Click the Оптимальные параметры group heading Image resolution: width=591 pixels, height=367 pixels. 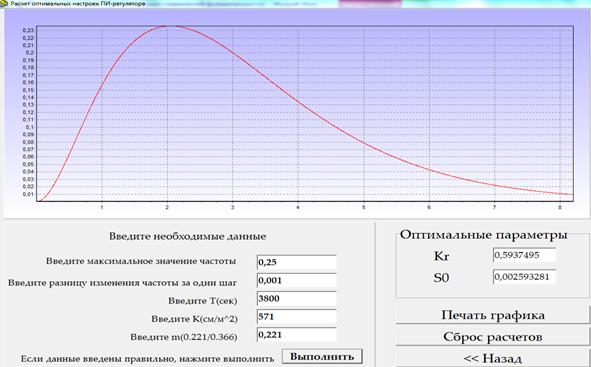pos(483,234)
